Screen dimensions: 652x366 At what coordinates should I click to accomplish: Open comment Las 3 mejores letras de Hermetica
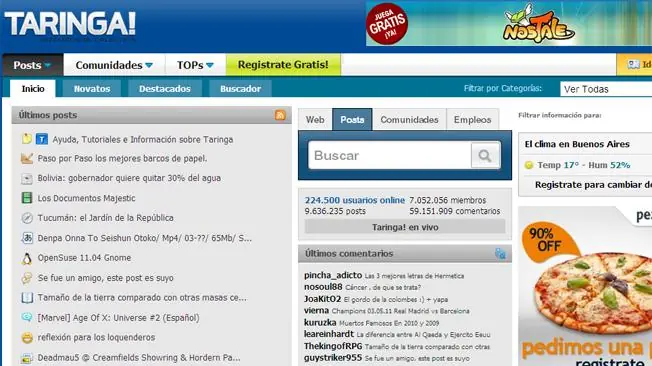coord(415,276)
